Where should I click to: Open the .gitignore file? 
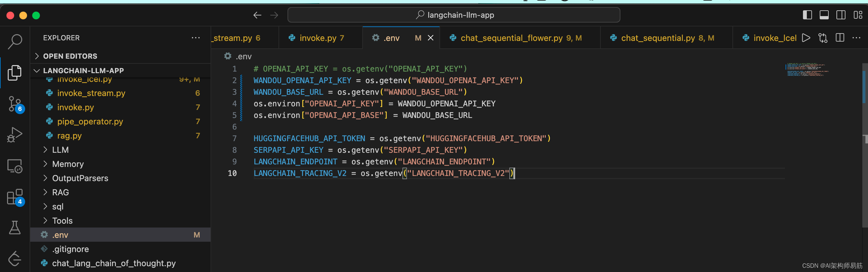[121, 249]
